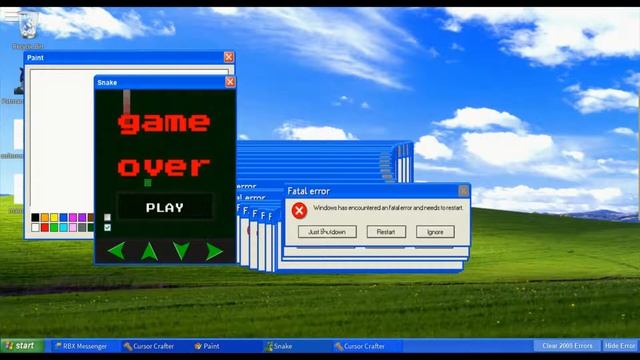Screen dimensions: 640x360
Task: Click the fatal error message text
Action: (388, 208)
